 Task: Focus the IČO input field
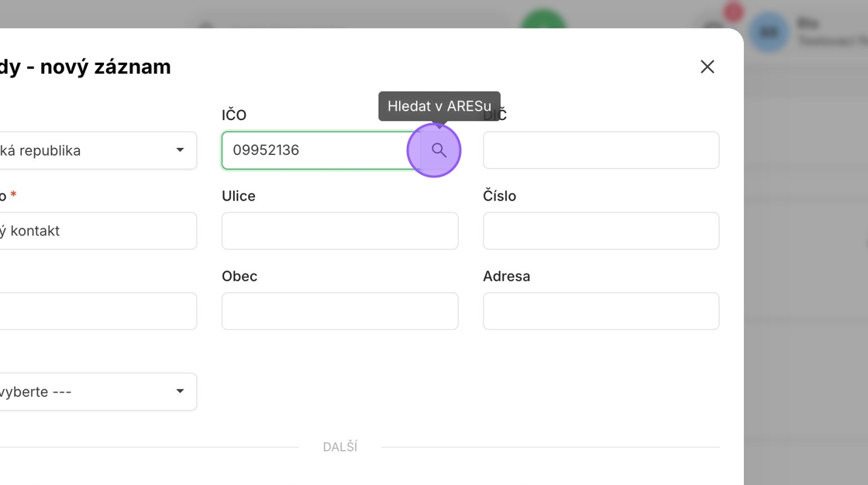coord(321,150)
